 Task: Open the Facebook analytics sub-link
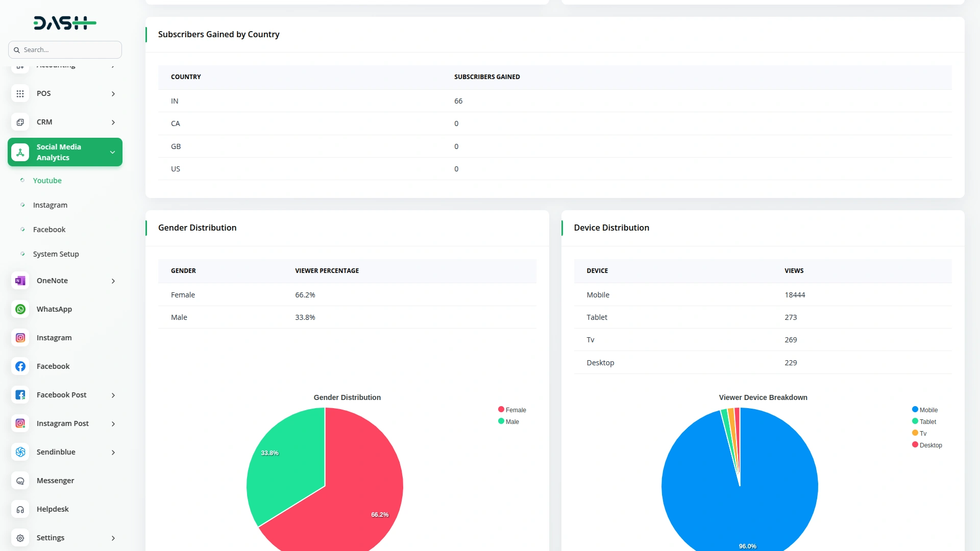click(x=49, y=230)
